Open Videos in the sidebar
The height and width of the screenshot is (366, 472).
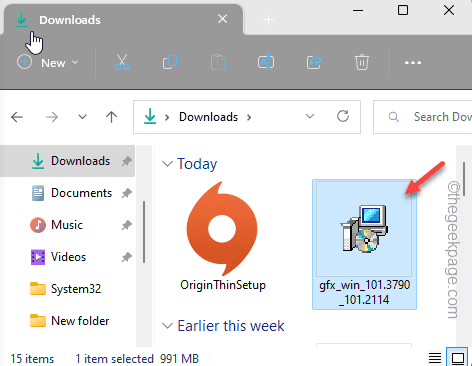click(67, 257)
